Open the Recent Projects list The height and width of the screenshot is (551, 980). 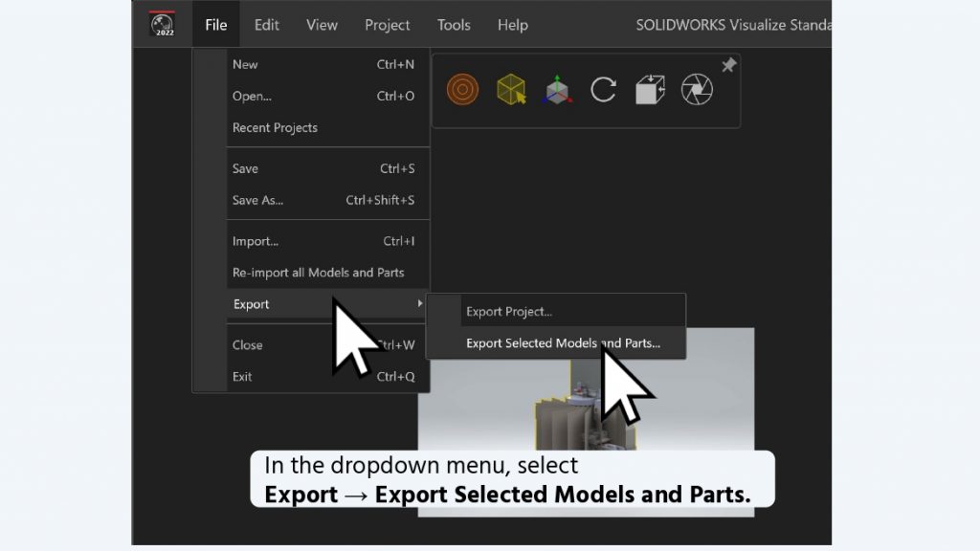point(275,127)
